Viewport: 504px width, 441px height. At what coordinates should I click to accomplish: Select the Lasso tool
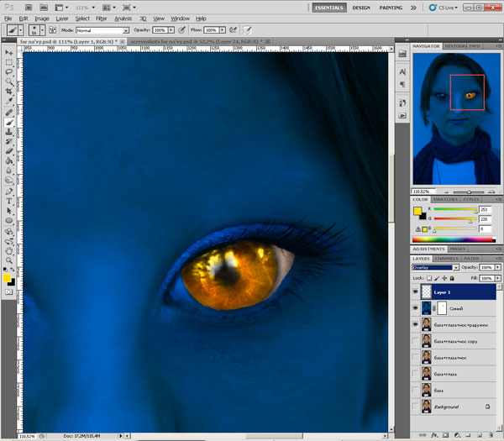tap(8, 73)
